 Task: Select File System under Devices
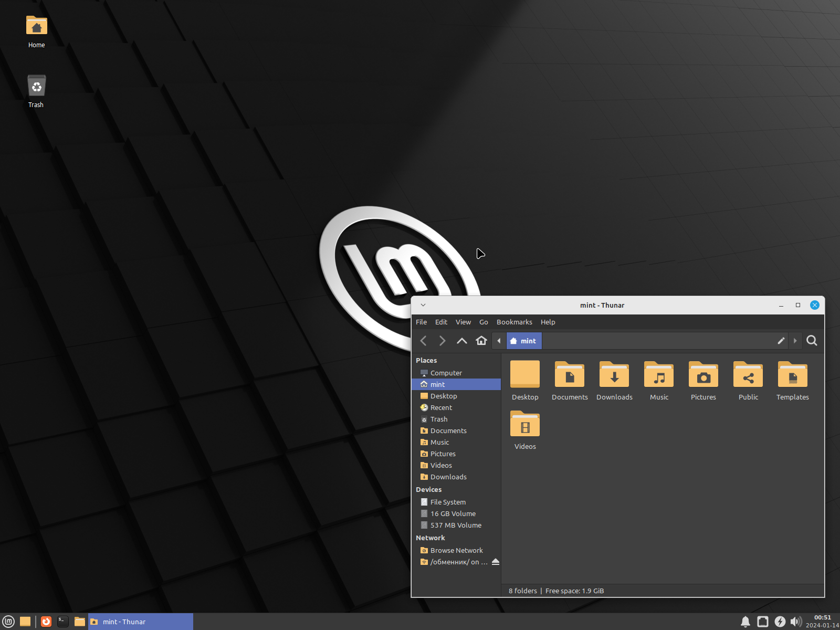click(x=456, y=502)
